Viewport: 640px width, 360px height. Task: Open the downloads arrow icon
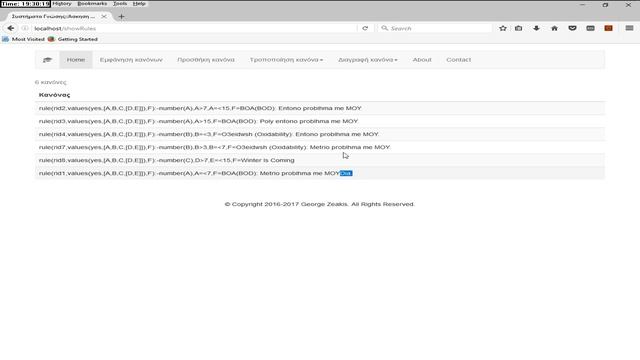(x=536, y=28)
